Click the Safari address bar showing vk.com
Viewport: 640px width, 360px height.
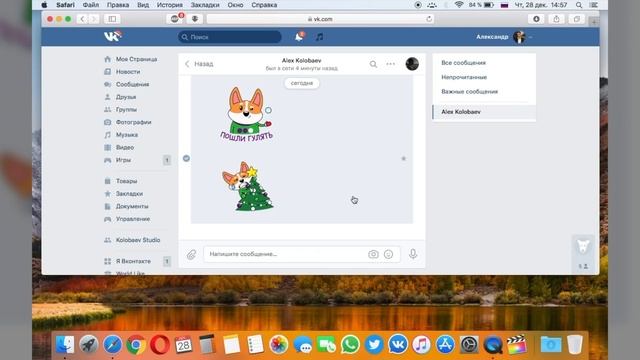(320, 19)
